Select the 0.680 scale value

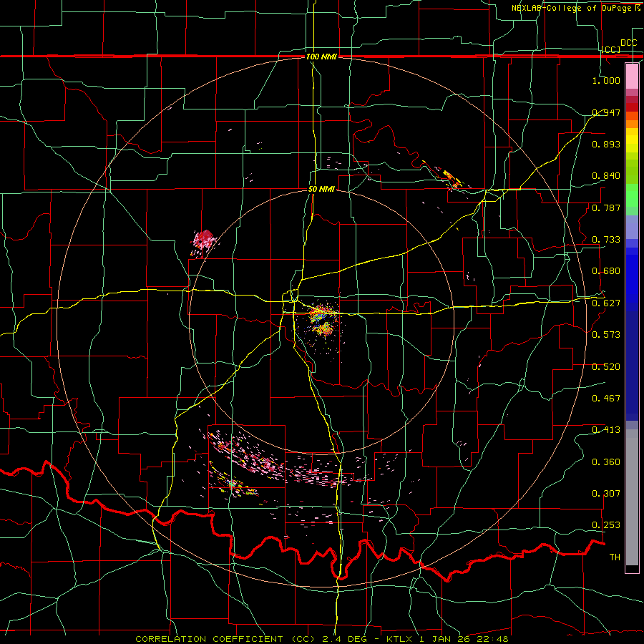tap(606, 271)
